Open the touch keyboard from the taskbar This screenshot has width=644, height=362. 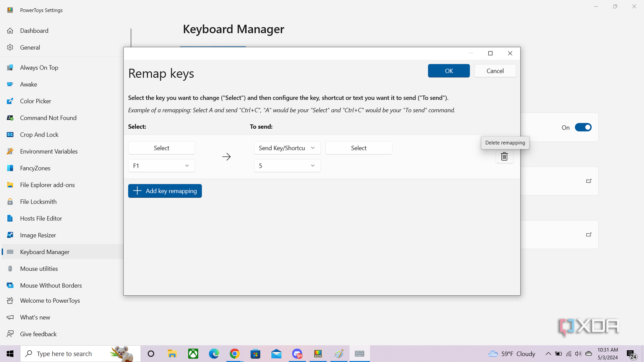coord(359,353)
